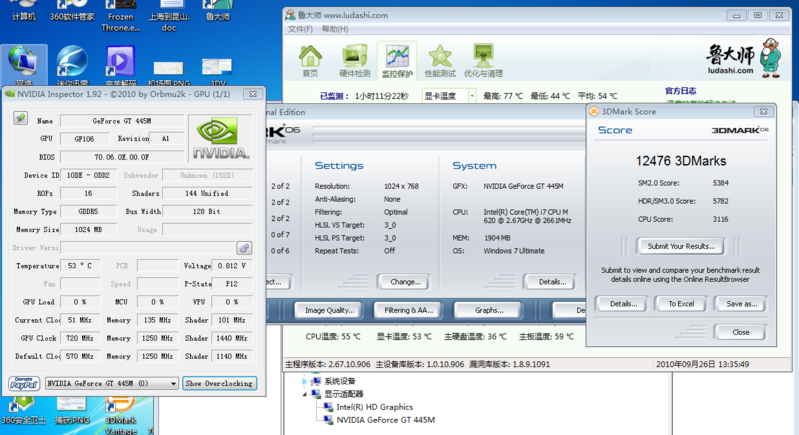
Task: Close the NVIDIA Inspector window
Action: (x=253, y=94)
